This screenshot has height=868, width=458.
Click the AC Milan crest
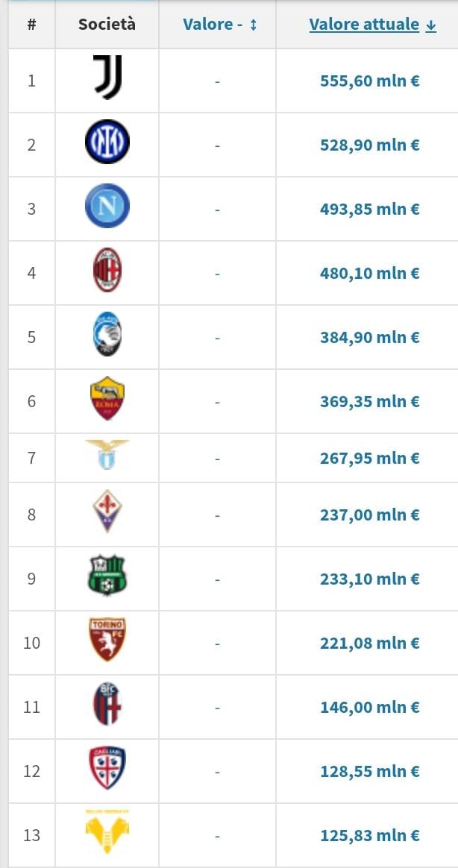pos(107,271)
